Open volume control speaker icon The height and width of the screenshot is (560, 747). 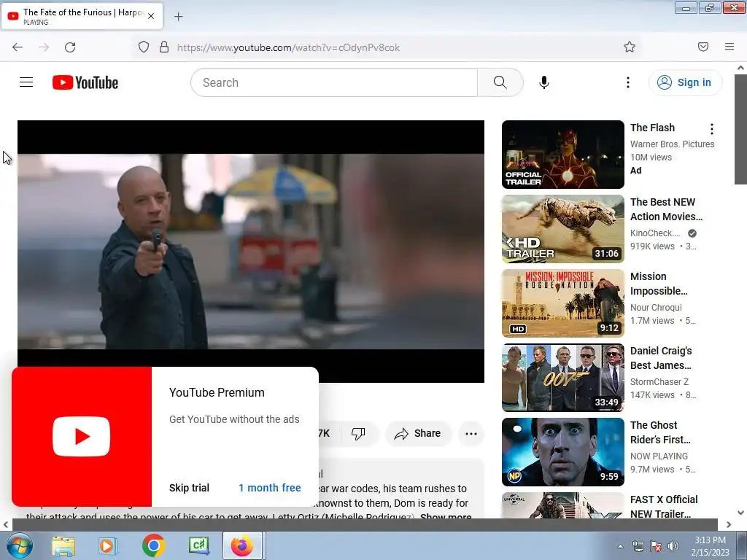coord(673,546)
